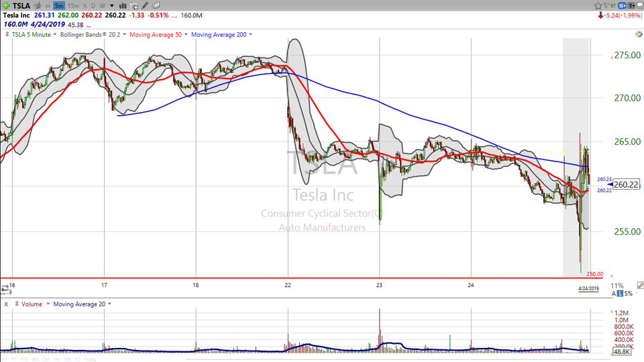644x362 pixels.
Task: Click the 260.22 current price label
Action: tap(626, 185)
